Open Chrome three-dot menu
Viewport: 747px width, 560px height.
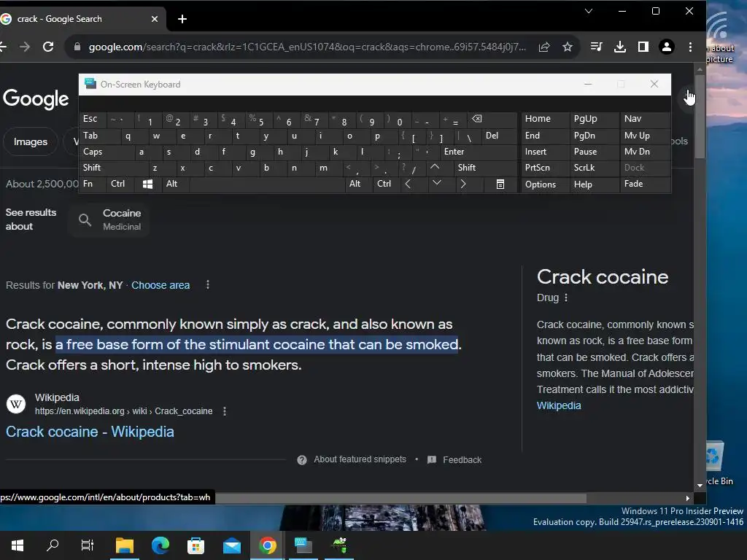[x=690, y=47]
